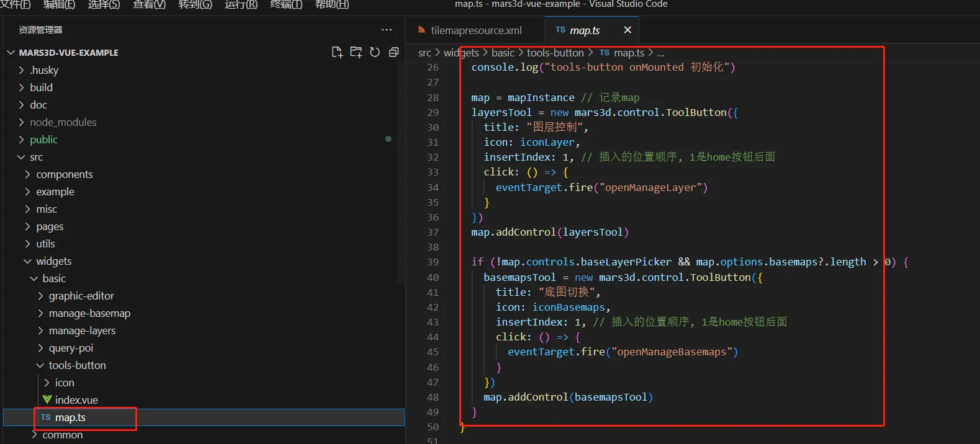
Task: Open the 终端(T) menu
Action: click(x=287, y=4)
